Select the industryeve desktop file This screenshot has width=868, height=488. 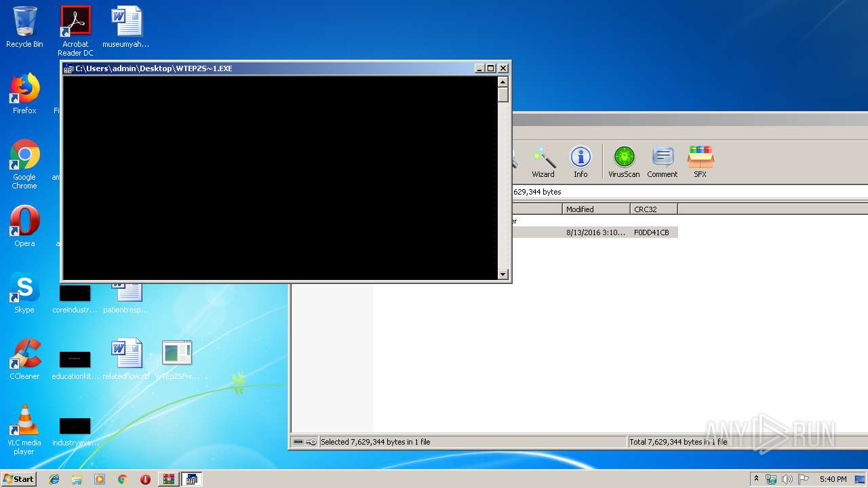(x=75, y=431)
